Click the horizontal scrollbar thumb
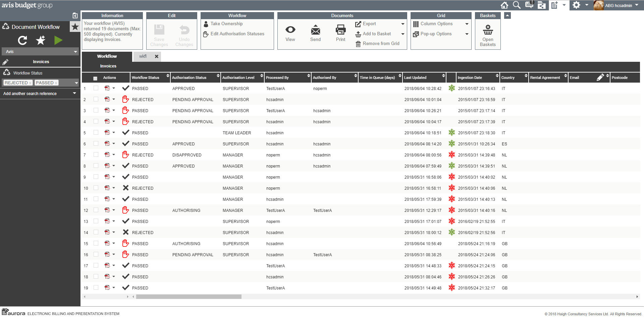The width and height of the screenshot is (644, 319). click(189, 297)
